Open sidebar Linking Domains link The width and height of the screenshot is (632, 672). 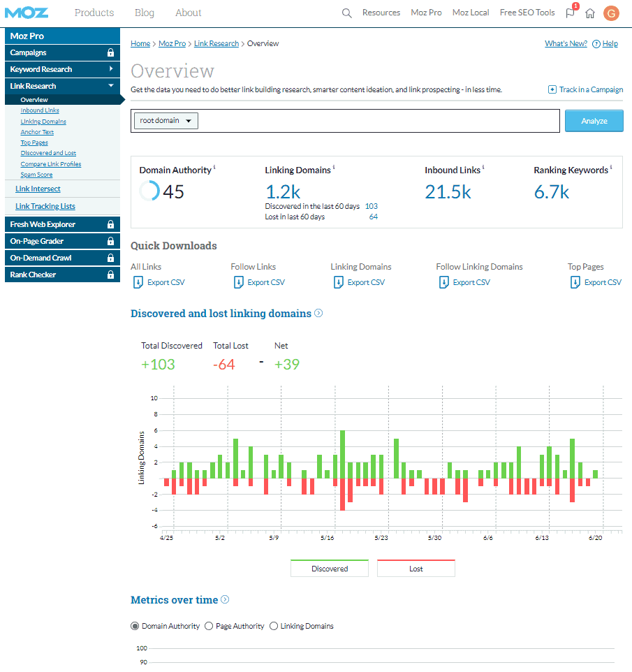[43, 122]
